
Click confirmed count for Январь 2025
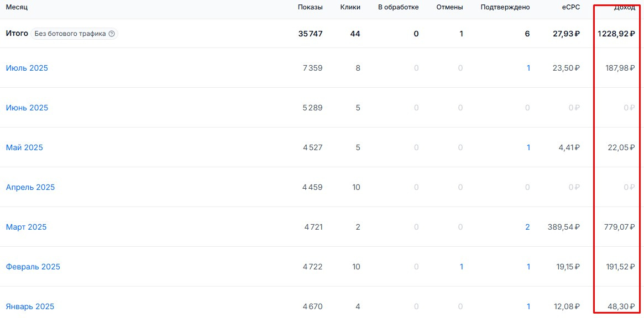pyautogui.click(x=528, y=306)
